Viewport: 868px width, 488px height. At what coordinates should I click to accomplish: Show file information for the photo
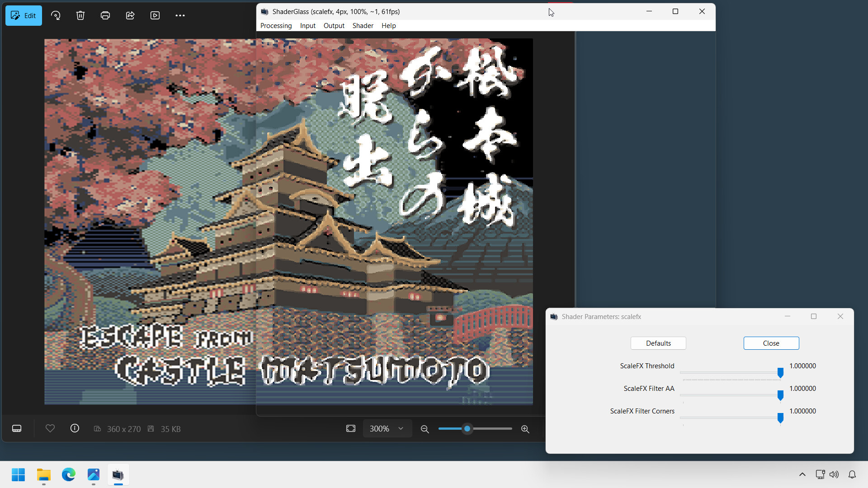click(x=74, y=428)
